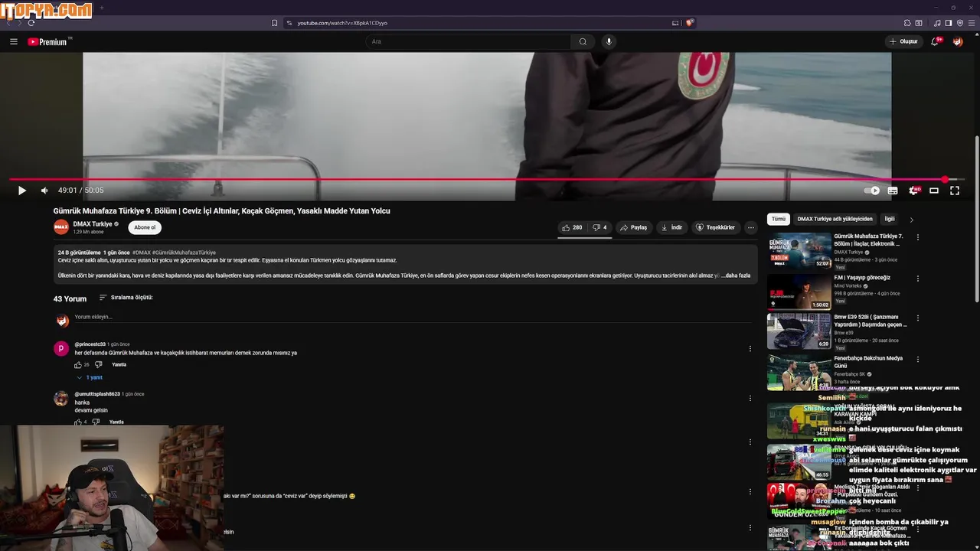Open the options menu for the 'Bmw E39 528i' video
This screenshot has width=980, height=551.
(x=918, y=318)
